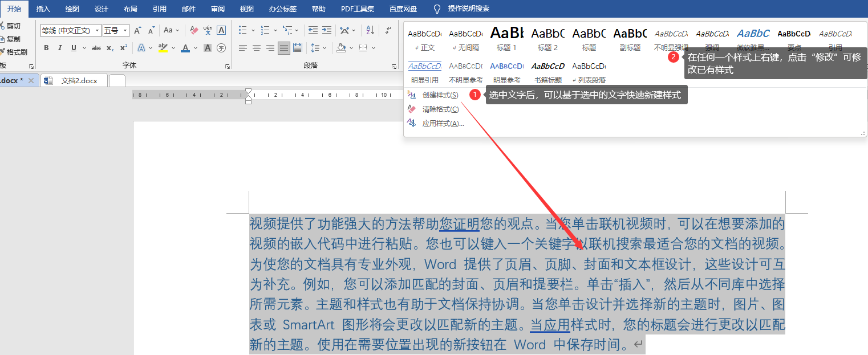
Task: Align paragraph to the right
Action: click(270, 48)
